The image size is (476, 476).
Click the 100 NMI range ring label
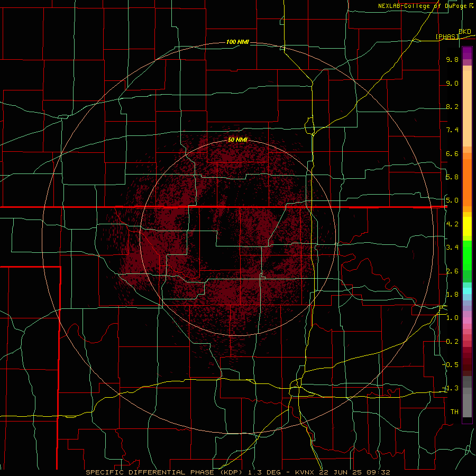(237, 42)
